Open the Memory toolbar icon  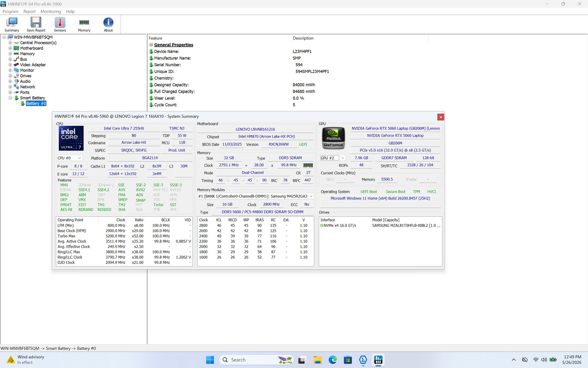click(x=84, y=25)
